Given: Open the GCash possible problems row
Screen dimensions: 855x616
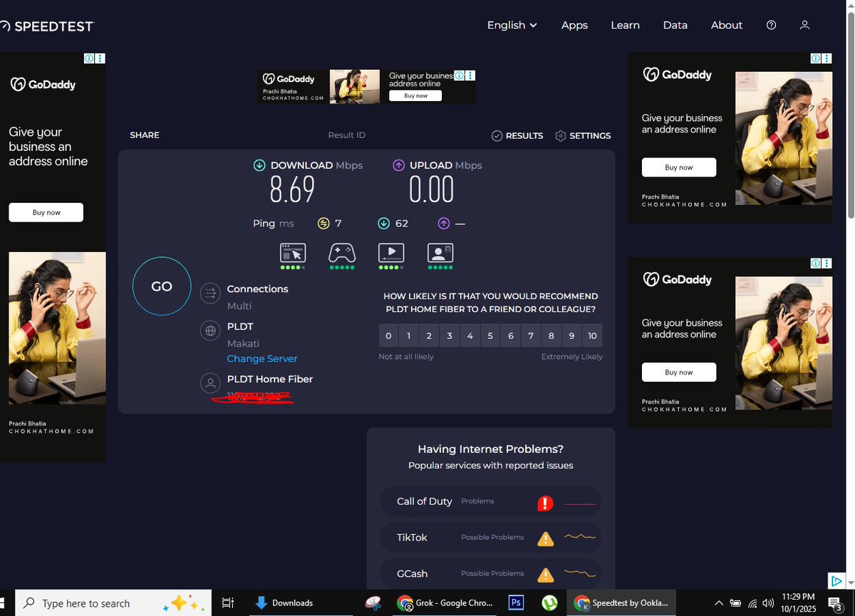Looking at the screenshot, I should click(490, 573).
